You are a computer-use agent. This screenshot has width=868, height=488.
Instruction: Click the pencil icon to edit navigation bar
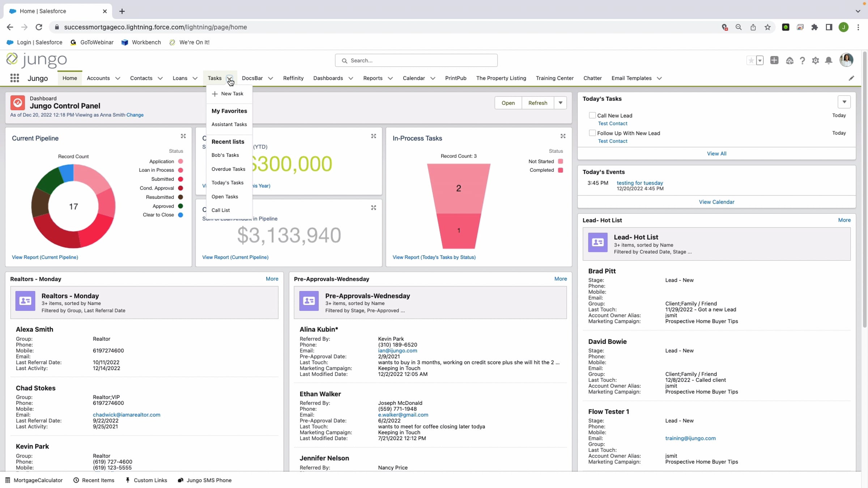point(851,78)
